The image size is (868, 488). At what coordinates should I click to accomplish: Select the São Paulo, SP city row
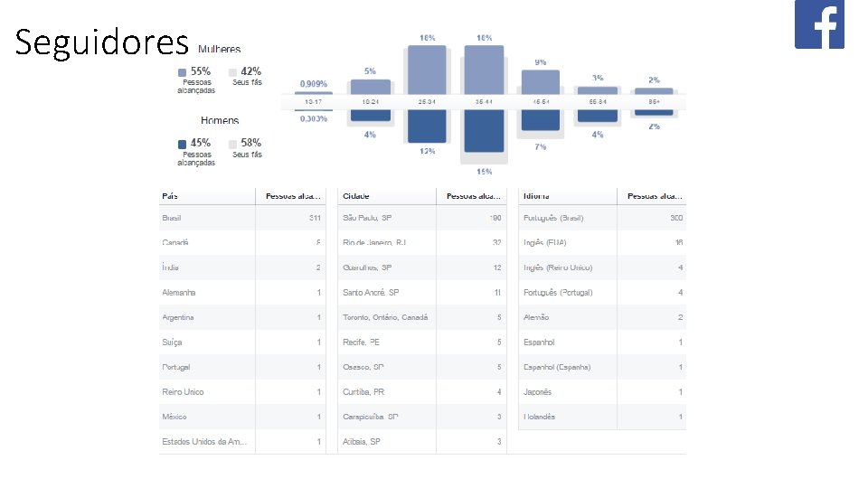pyautogui.click(x=421, y=218)
